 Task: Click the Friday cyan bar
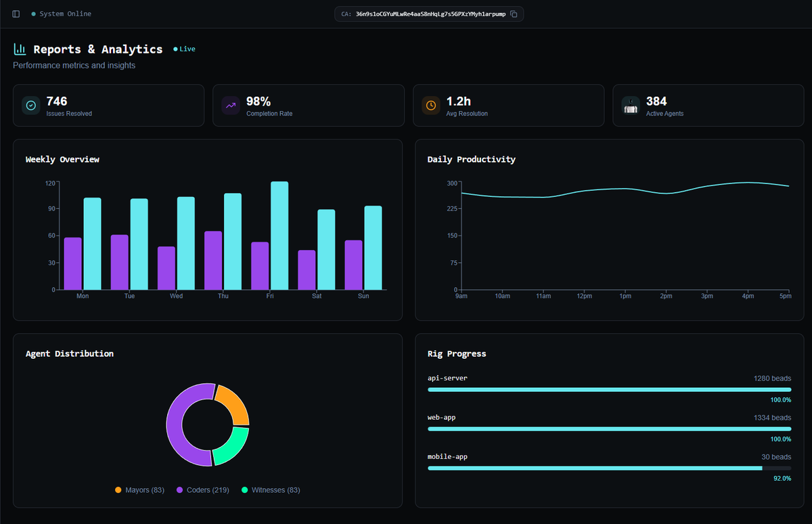[279, 236]
